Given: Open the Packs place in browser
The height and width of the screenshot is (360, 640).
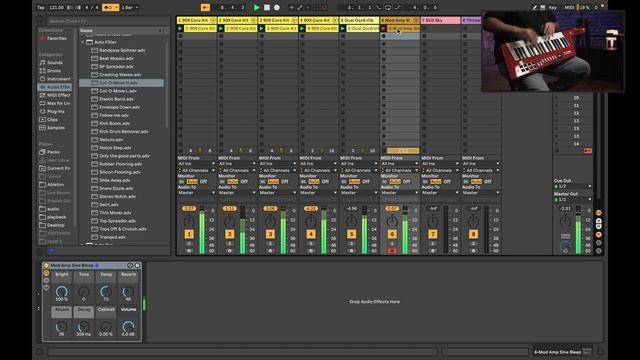Looking at the screenshot, I should tap(53, 152).
